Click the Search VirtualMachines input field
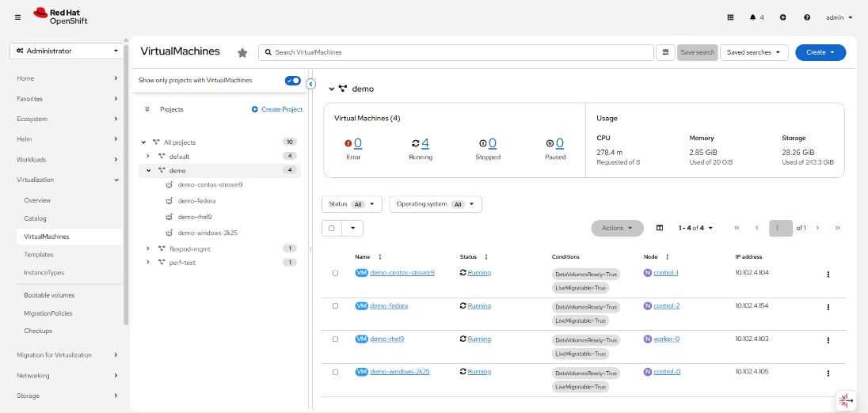 pos(456,52)
